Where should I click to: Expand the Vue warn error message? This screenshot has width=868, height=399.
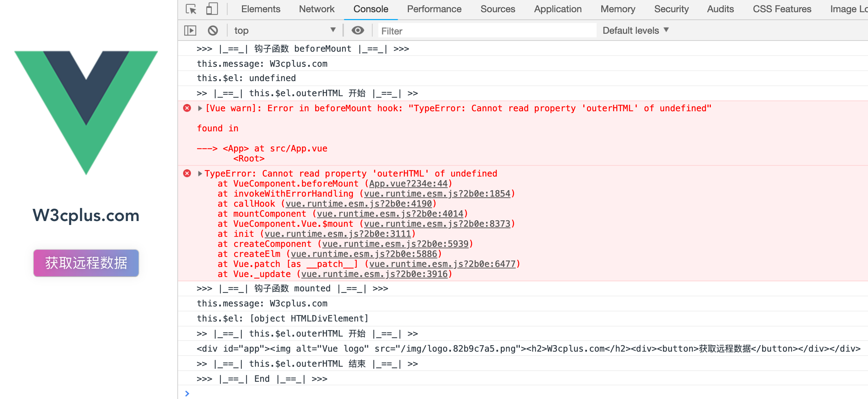200,108
